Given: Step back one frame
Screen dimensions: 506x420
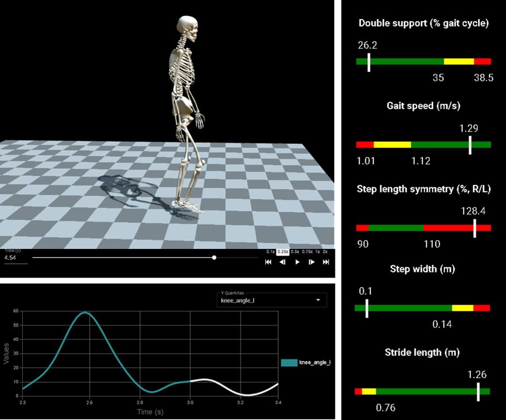Looking at the screenshot, I should 283,262.
